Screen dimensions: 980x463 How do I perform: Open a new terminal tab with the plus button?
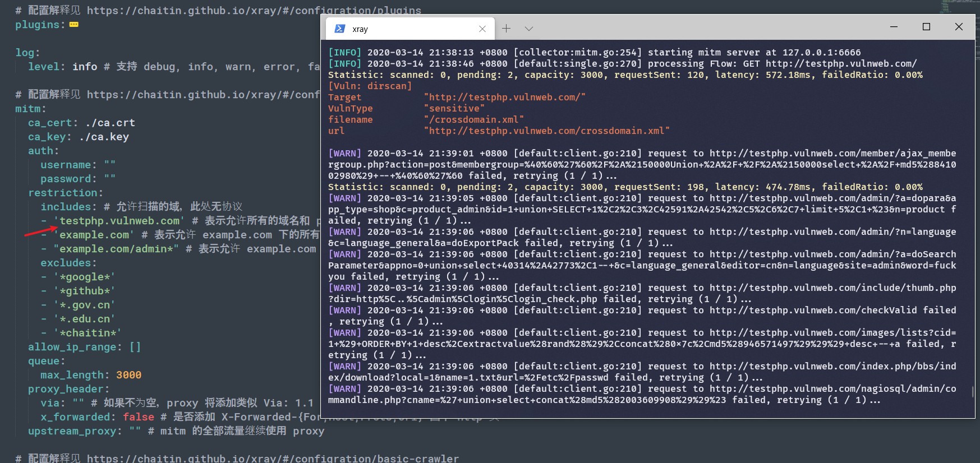pyautogui.click(x=506, y=29)
